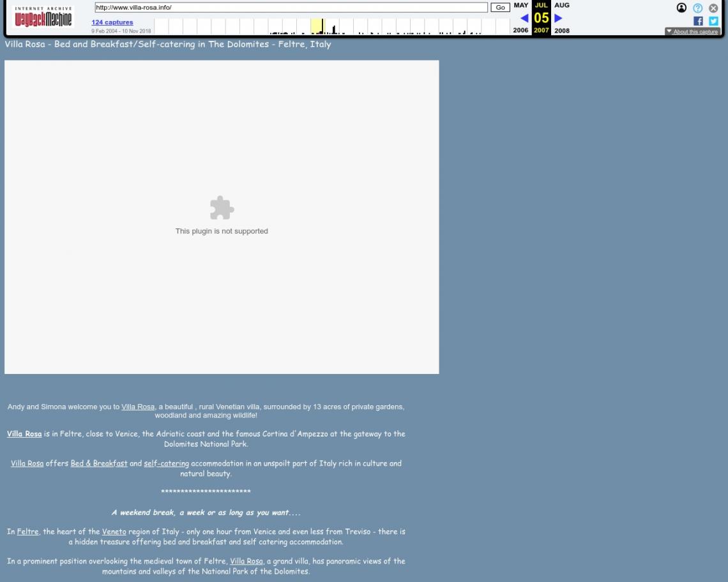Image resolution: width=728 pixels, height=582 pixels.
Task: Click the Go button
Action: tap(500, 8)
